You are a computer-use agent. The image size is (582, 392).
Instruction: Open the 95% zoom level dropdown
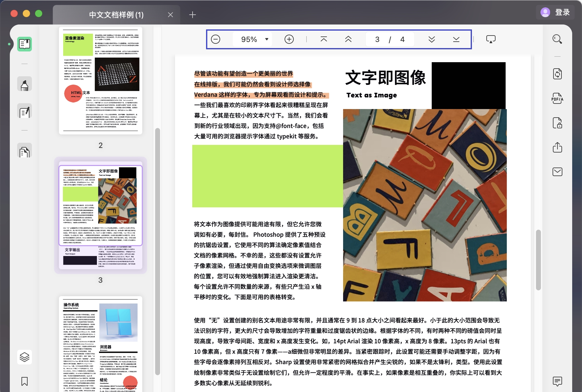pyautogui.click(x=252, y=39)
